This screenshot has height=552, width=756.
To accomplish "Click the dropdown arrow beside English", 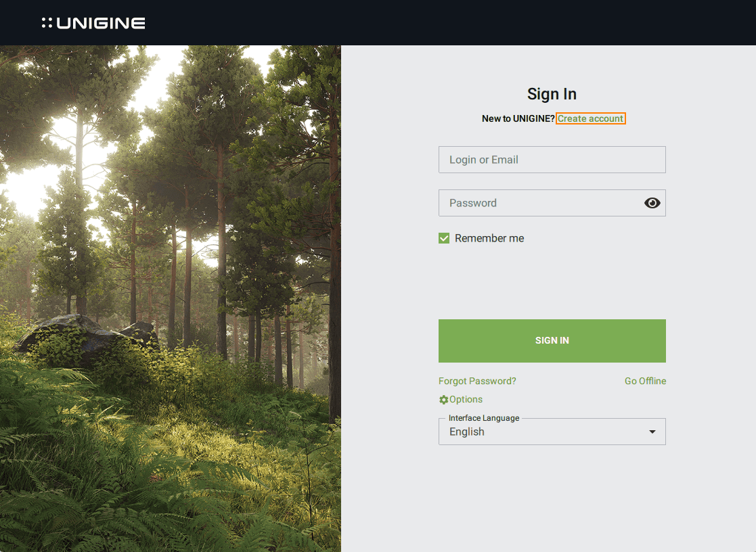I will click(652, 432).
